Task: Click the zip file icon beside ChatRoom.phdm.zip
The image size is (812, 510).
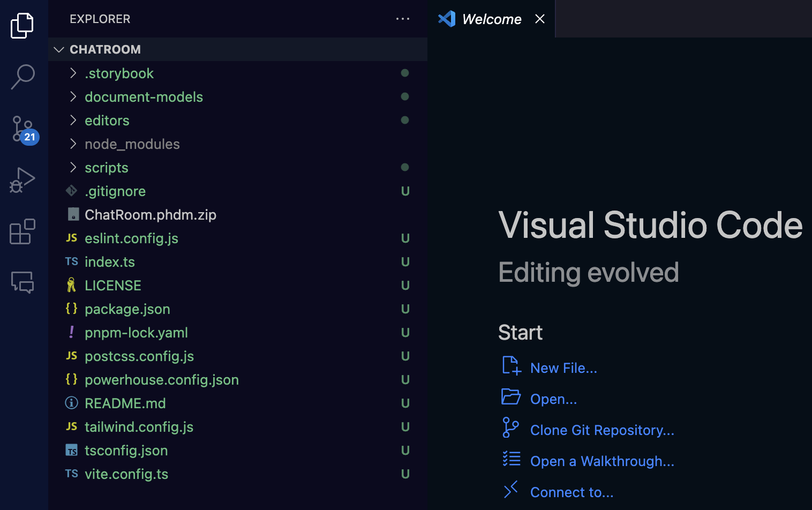Action: click(x=73, y=214)
